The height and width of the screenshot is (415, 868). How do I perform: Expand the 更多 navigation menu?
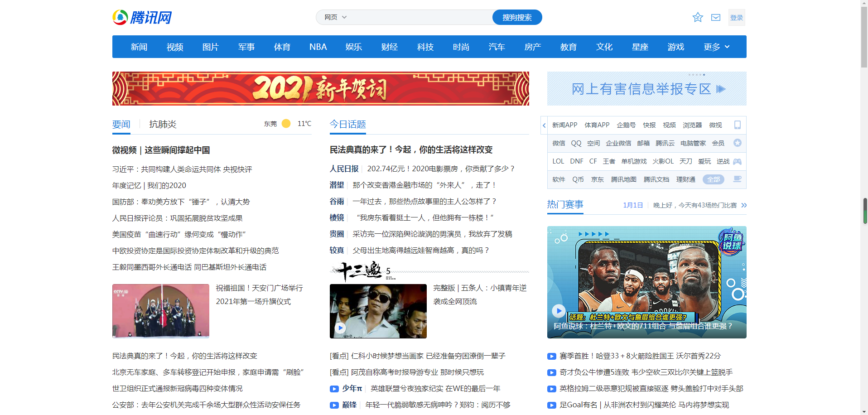coord(716,47)
